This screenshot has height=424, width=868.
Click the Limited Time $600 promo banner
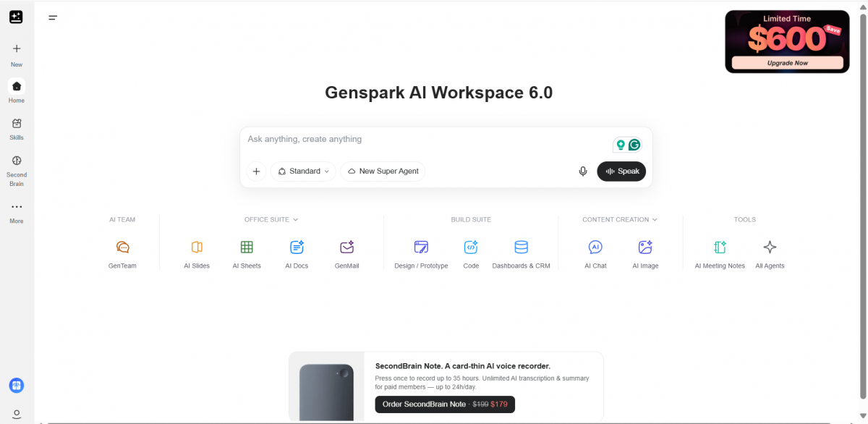click(787, 41)
